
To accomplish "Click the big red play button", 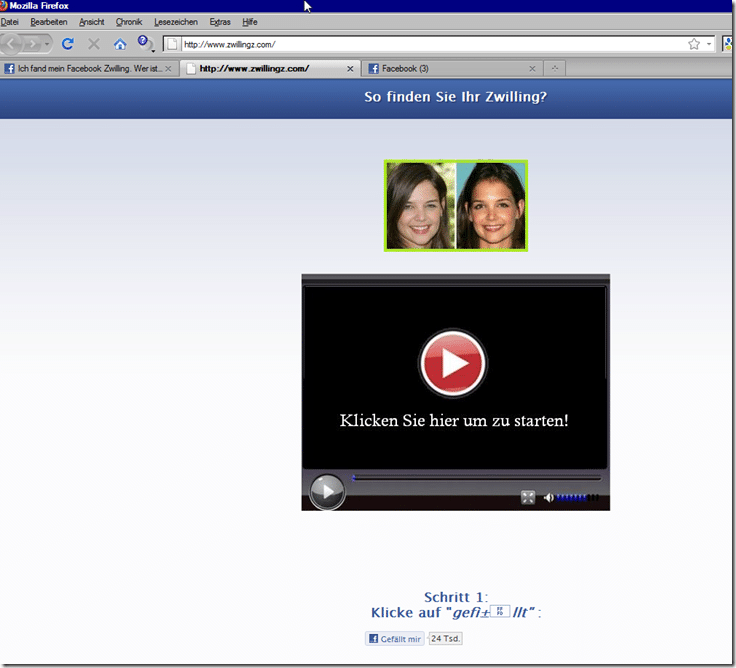I will click(x=453, y=363).
